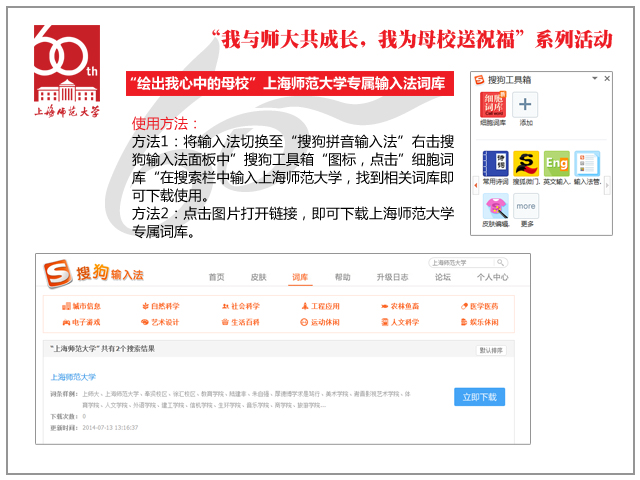Screen dimensions: 640x480
Task: Open the 皮肤编辑 skin editor icon
Action: coord(494,206)
